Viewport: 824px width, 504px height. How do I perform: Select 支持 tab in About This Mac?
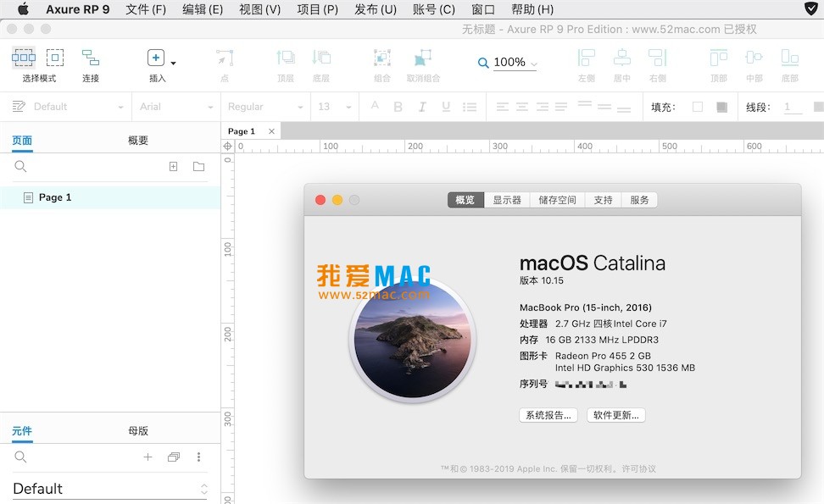(x=604, y=200)
